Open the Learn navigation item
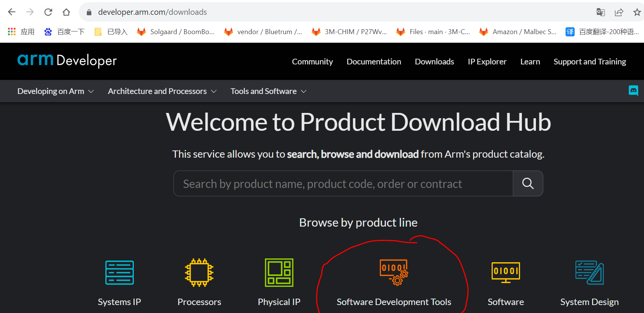Screen dimensions: 644x313 click(x=530, y=62)
